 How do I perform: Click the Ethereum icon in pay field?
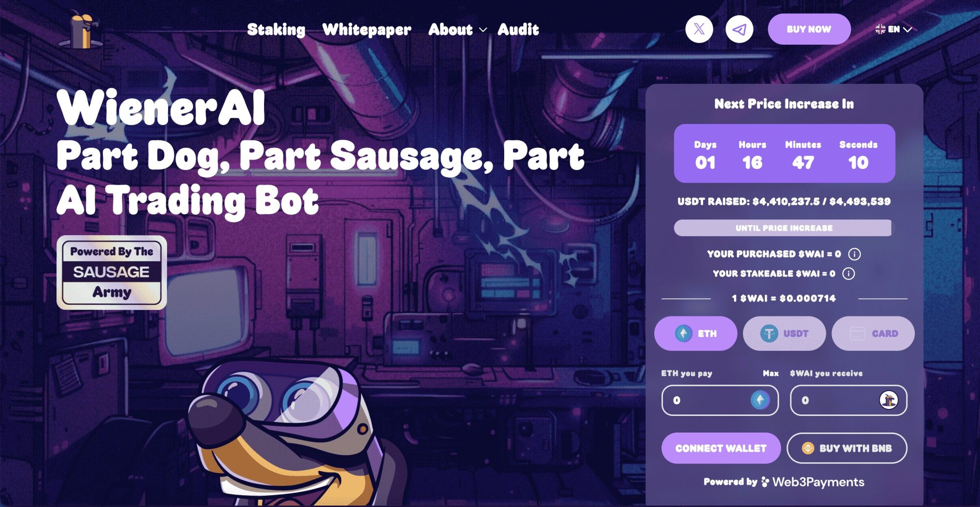(x=760, y=400)
